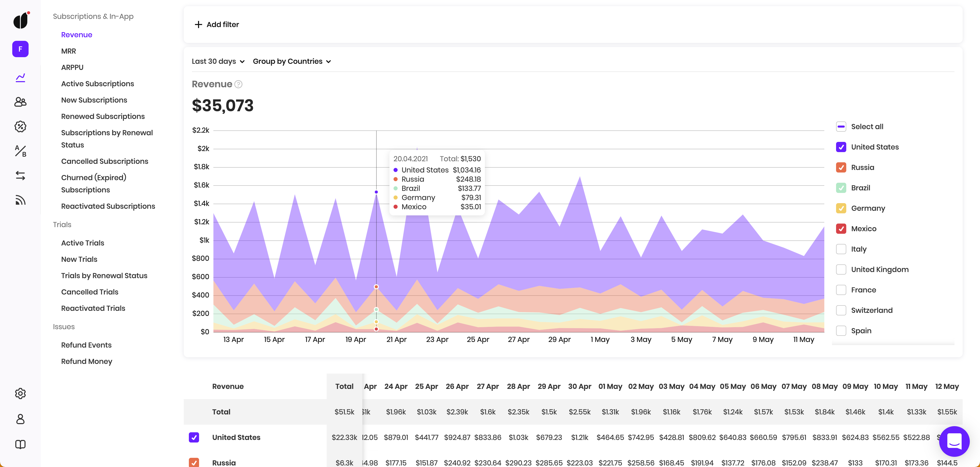Toggle United States table row checkbox
The image size is (980, 467).
(x=194, y=437)
